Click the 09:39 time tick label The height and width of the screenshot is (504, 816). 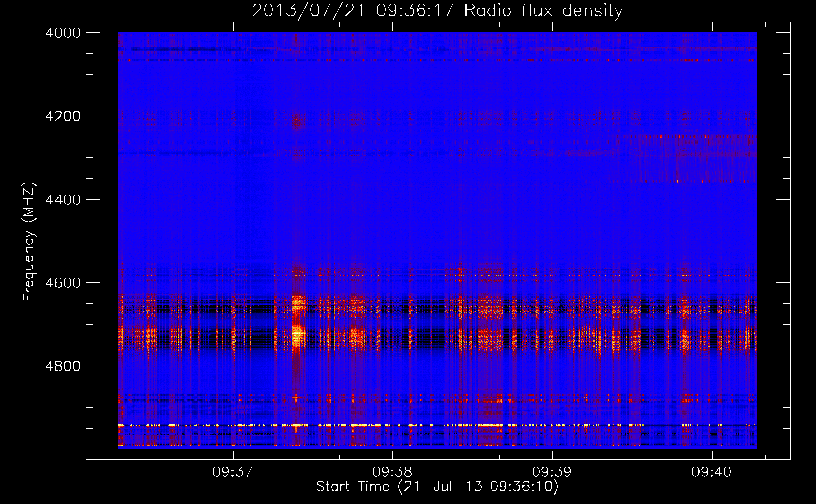coord(552,472)
